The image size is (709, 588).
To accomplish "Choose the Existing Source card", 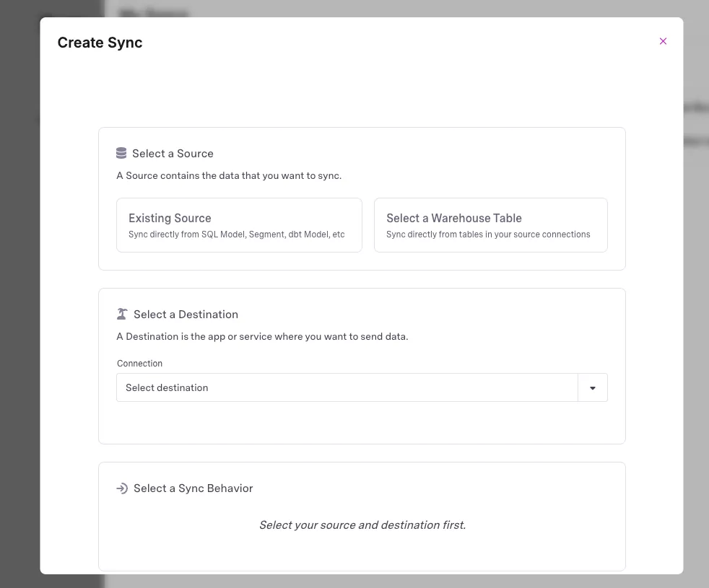I will (239, 225).
